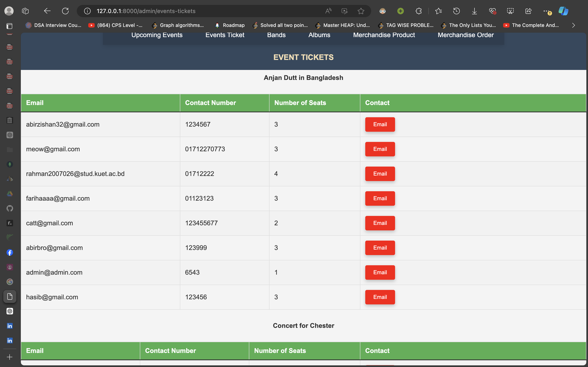Add new tab with plus icon
Image resolution: width=588 pixels, height=367 pixels.
pyautogui.click(x=10, y=357)
